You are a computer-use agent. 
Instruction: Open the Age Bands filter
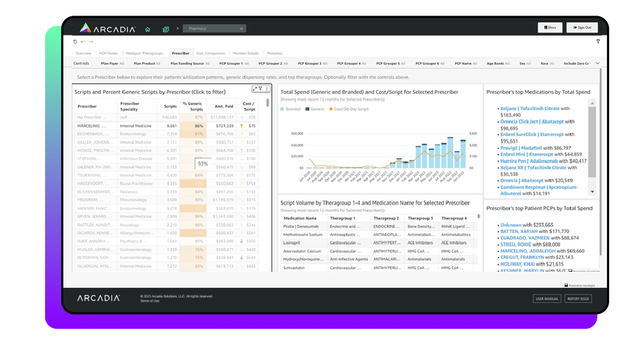pyautogui.click(x=498, y=63)
